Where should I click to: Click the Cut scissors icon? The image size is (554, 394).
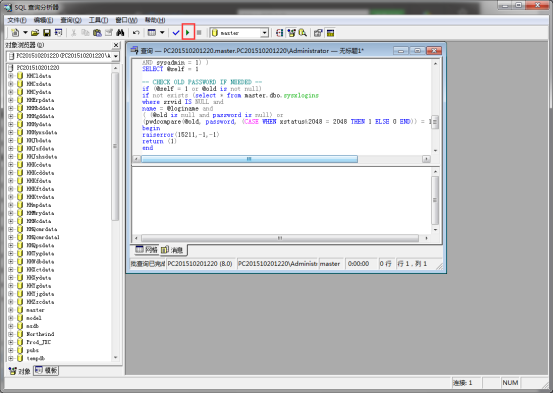coord(73,33)
